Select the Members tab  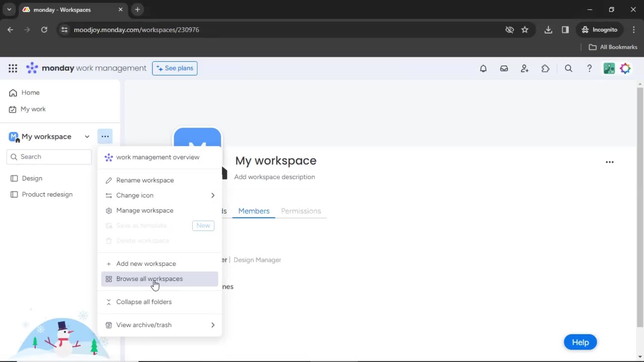[254, 211]
